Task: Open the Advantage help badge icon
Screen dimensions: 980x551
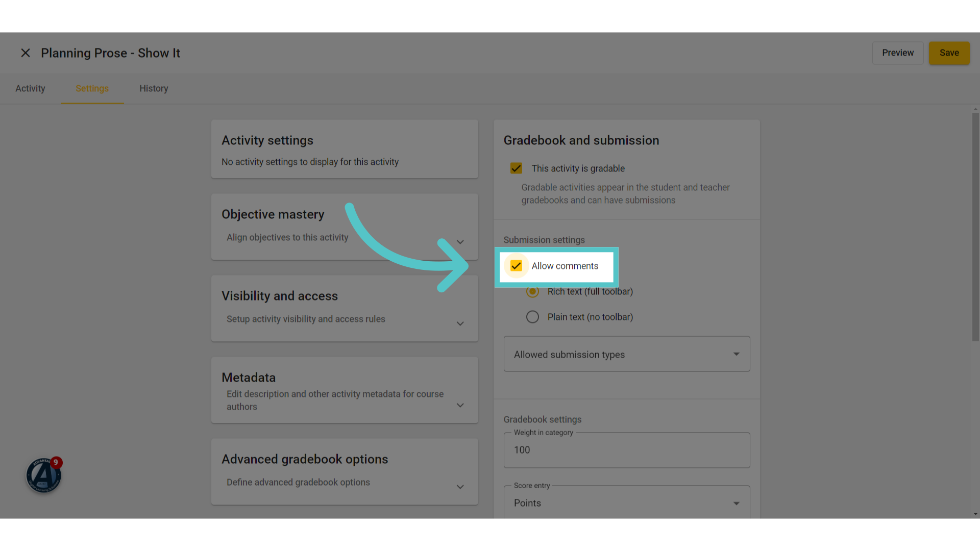Action: click(44, 475)
